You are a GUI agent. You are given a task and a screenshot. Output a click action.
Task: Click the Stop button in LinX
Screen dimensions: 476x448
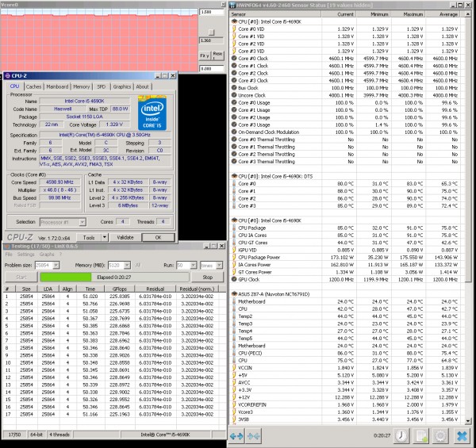pos(207,277)
